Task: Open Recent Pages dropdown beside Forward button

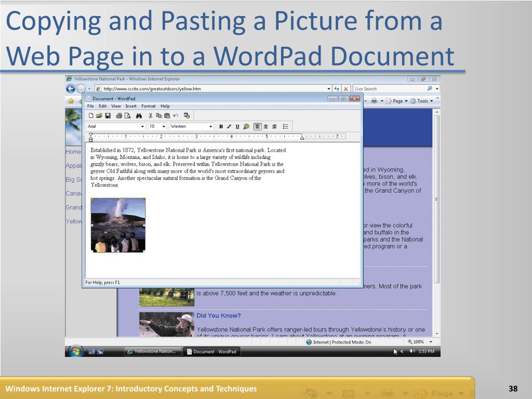Action: coord(89,88)
